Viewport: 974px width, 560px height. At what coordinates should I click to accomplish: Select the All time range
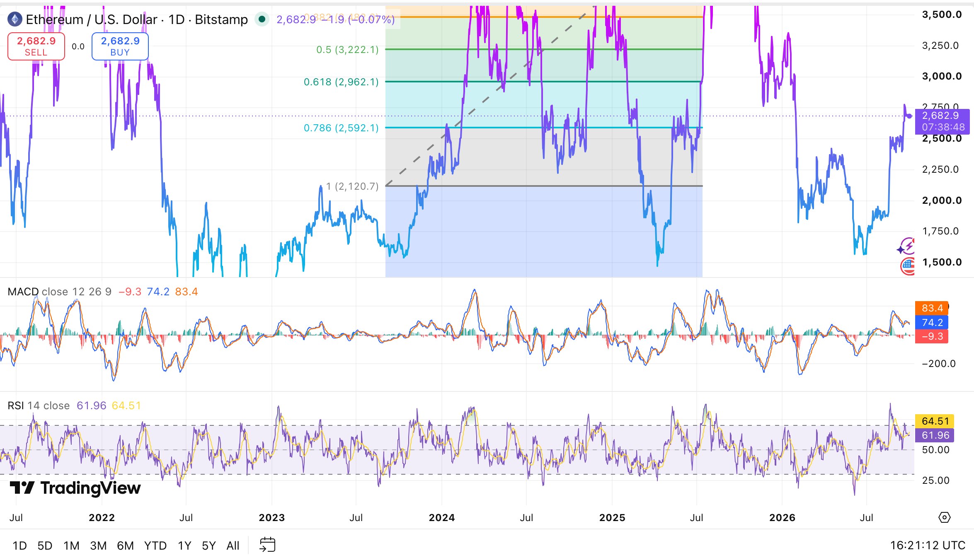click(233, 546)
